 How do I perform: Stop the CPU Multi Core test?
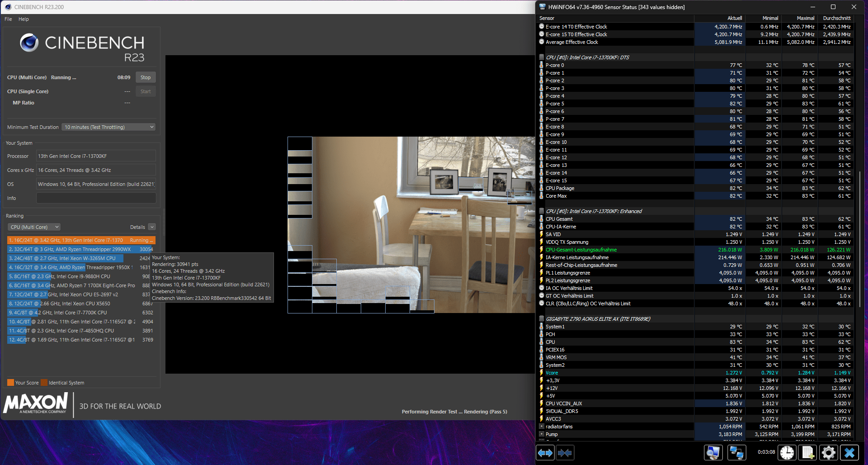pyautogui.click(x=146, y=77)
